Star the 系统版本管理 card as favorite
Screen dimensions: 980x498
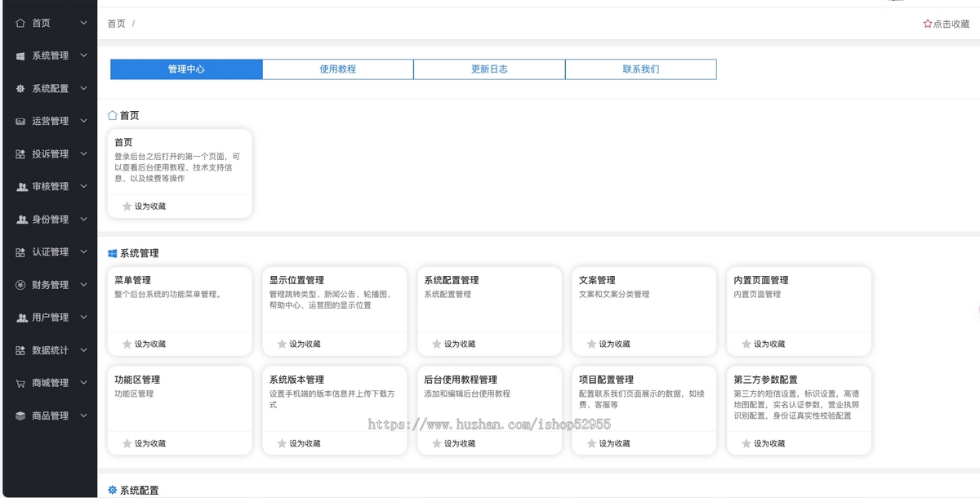(282, 443)
